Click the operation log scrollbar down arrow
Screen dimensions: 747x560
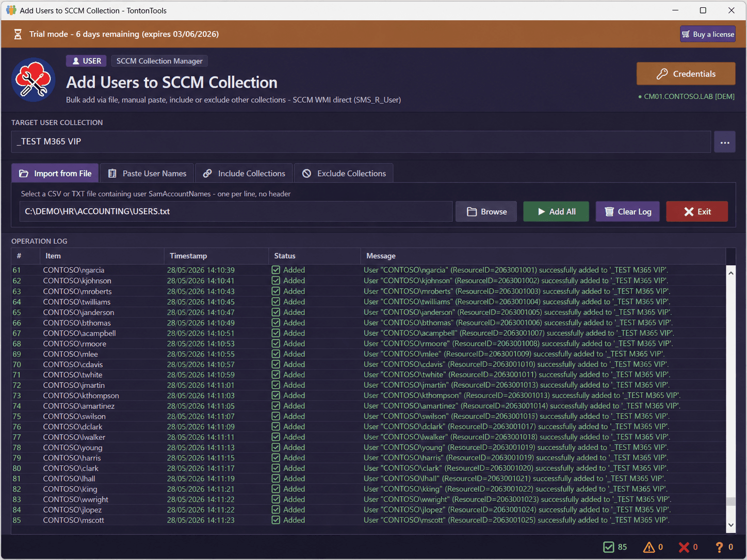(x=731, y=525)
